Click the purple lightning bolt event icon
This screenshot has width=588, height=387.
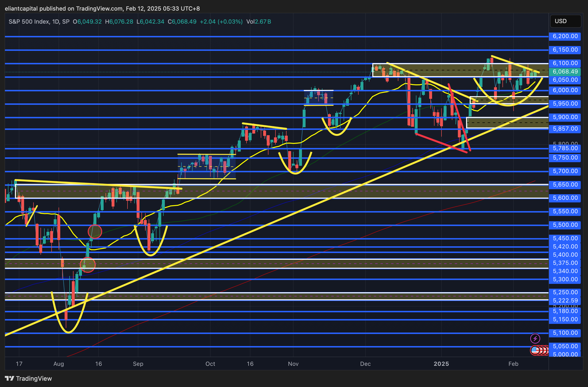[535, 338]
